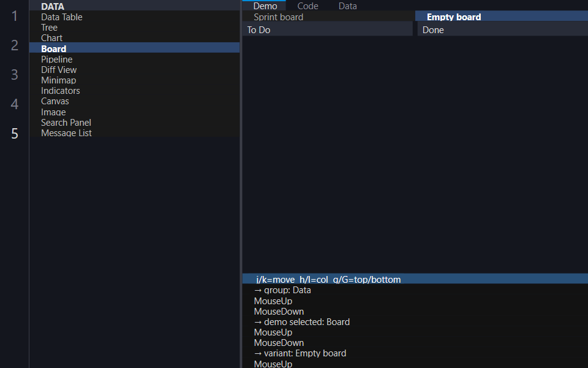This screenshot has width=588, height=368.
Task: Select the To Do column header
Action: 327,29
